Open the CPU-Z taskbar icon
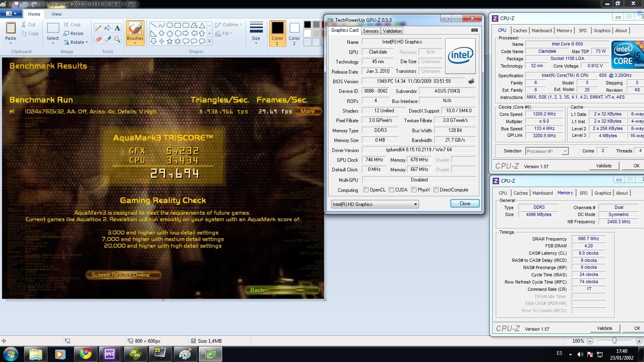 coord(109,354)
